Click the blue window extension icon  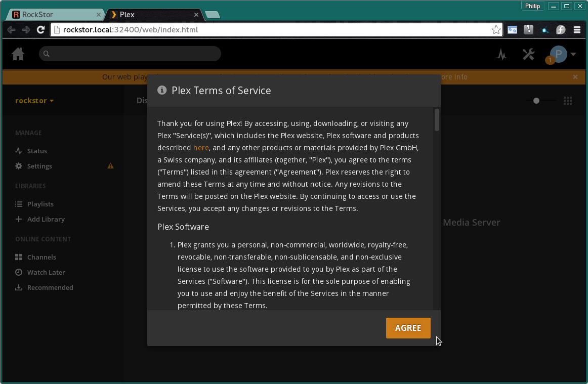[512, 30]
